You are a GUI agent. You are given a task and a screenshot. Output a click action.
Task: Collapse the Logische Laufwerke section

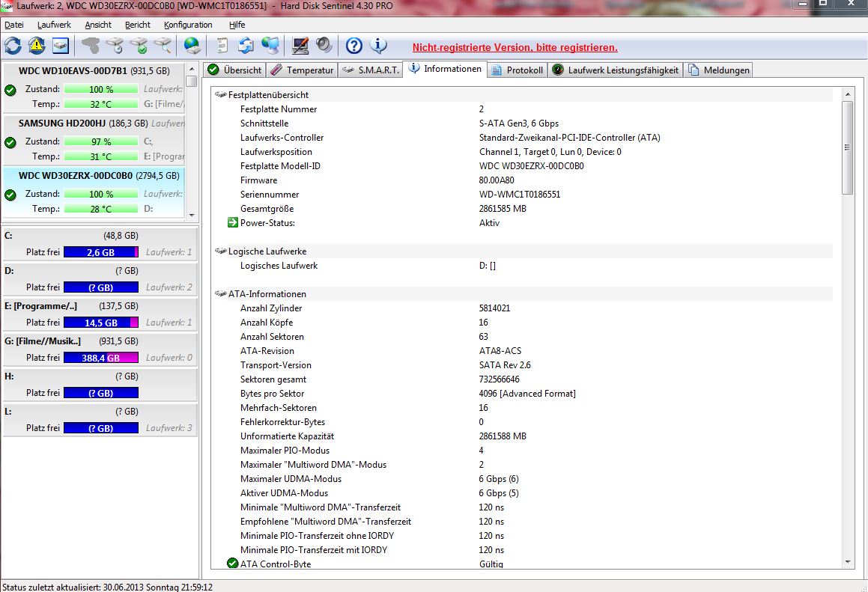coord(220,251)
